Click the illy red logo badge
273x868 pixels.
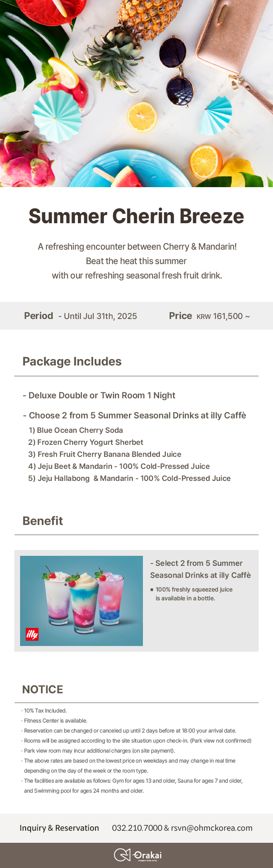(32, 634)
